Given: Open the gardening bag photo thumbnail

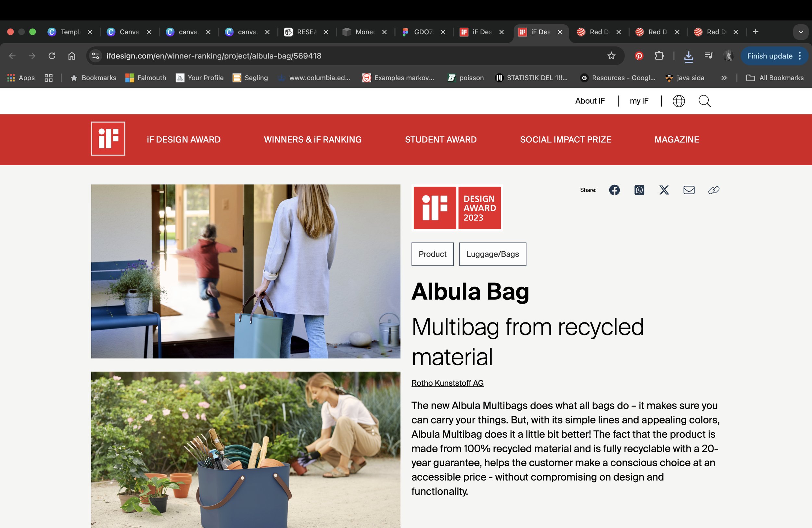Looking at the screenshot, I should coord(246,449).
